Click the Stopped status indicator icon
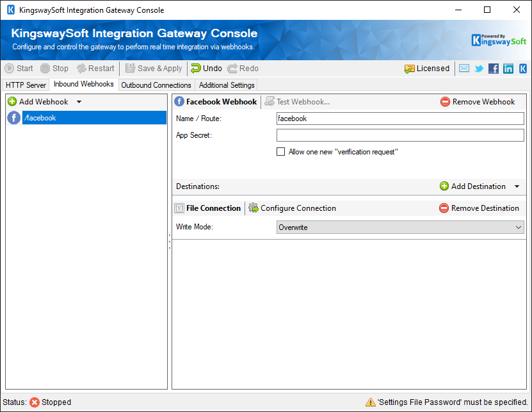The image size is (532, 412). [x=35, y=402]
